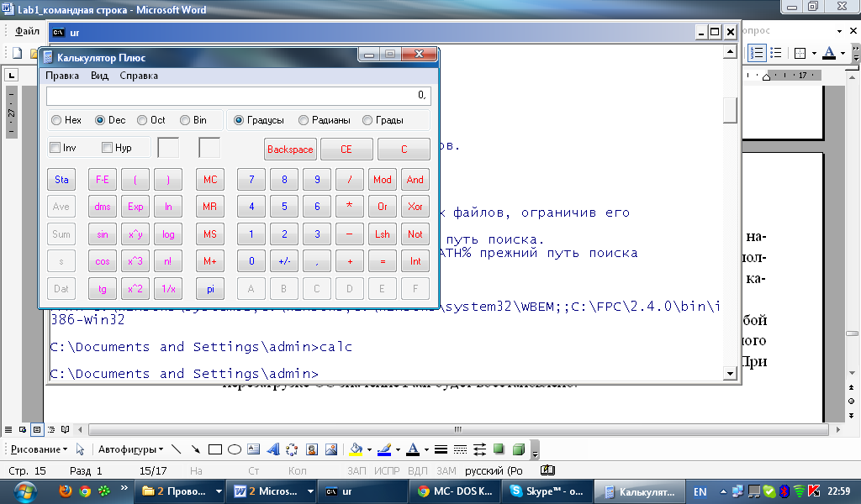Switch to Skype in taskbar

click(x=547, y=491)
